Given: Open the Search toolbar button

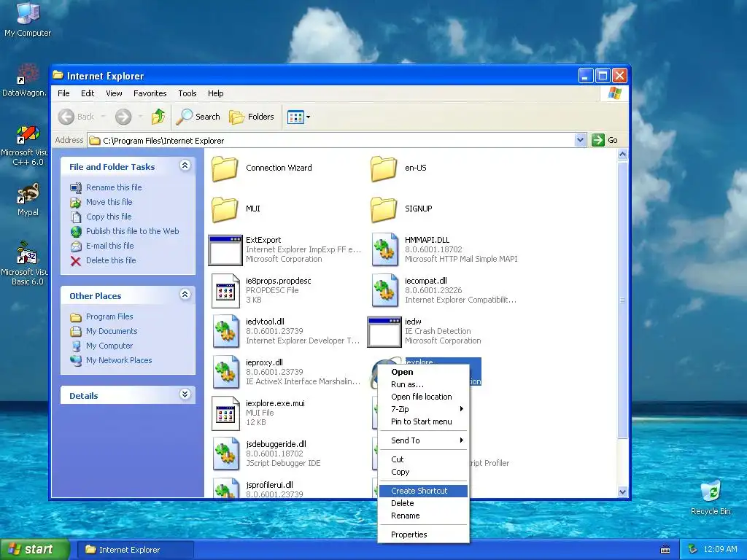Looking at the screenshot, I should coord(198,117).
